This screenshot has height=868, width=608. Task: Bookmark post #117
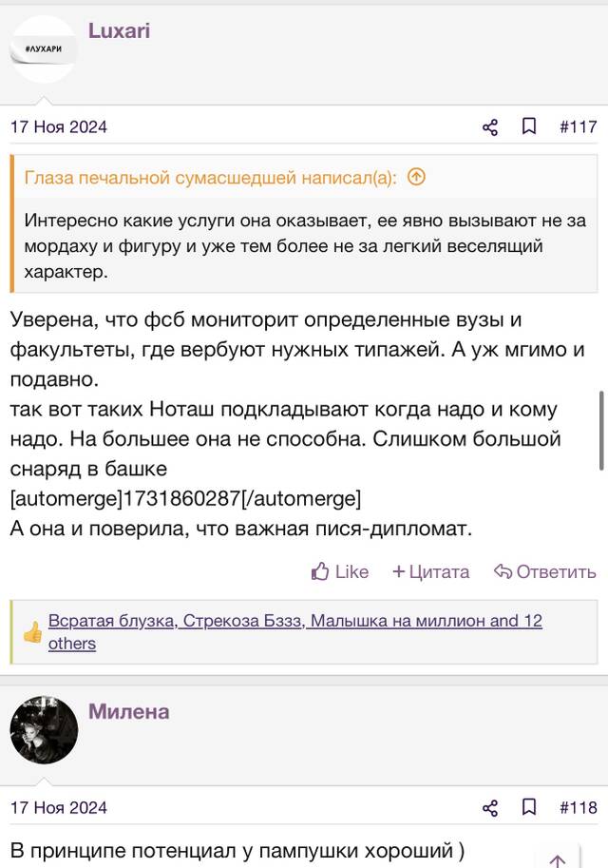pos(529,126)
